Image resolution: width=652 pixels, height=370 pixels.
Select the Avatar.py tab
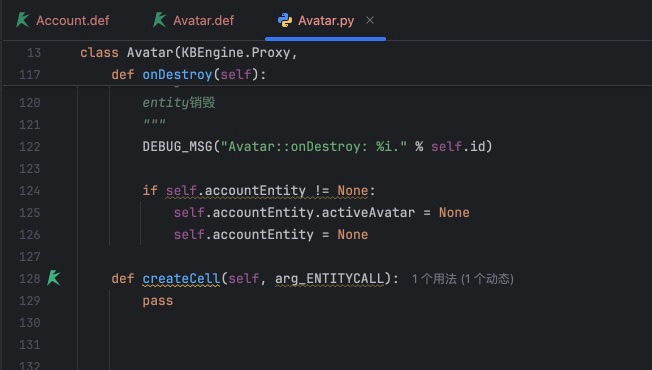click(x=325, y=20)
